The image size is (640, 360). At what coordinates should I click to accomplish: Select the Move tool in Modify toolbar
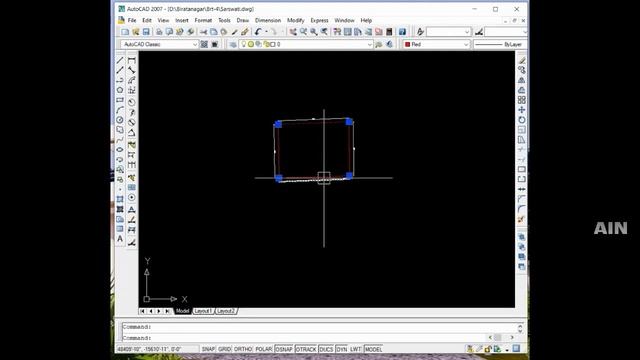522,110
